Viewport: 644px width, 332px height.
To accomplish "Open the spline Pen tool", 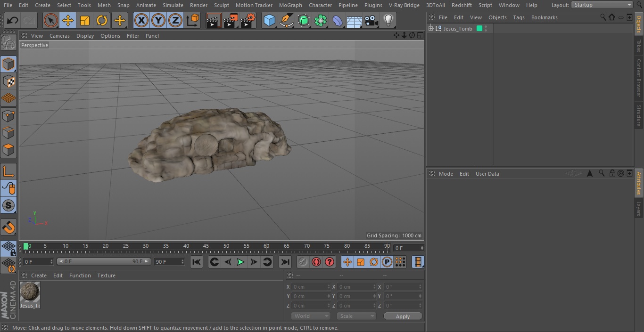I will pos(287,21).
